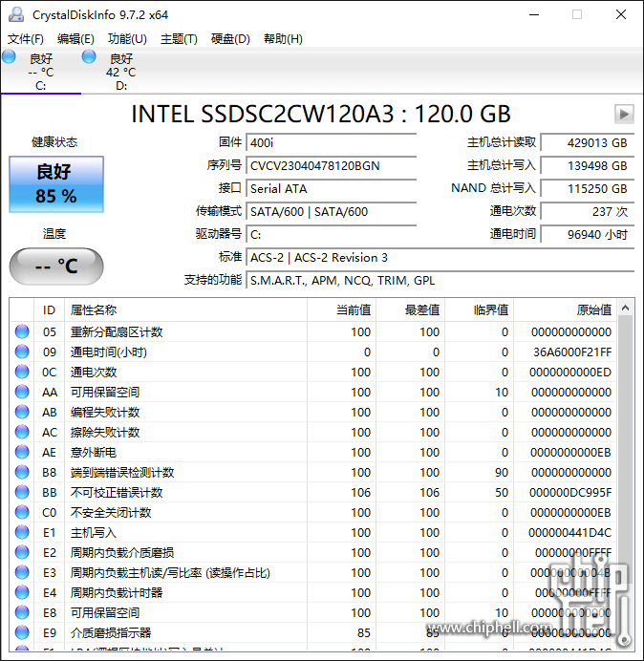Select the 编程失败计数 attribute name

coord(104,413)
